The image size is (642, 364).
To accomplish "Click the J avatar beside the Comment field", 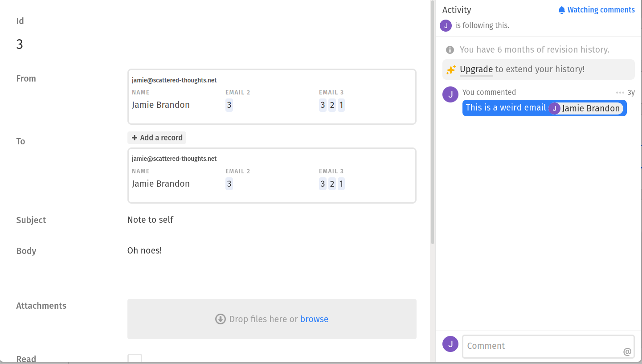I will [450, 344].
